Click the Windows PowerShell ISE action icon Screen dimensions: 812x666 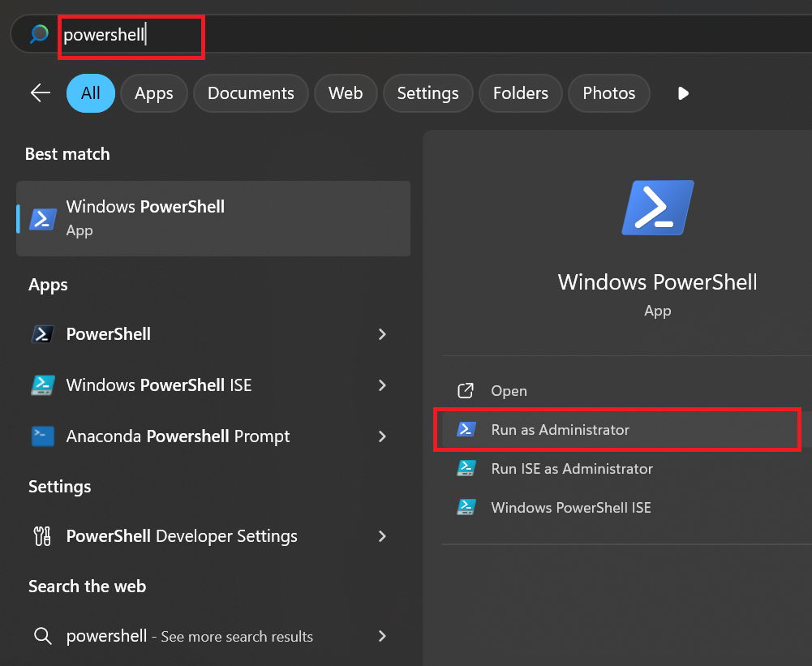[466, 507]
